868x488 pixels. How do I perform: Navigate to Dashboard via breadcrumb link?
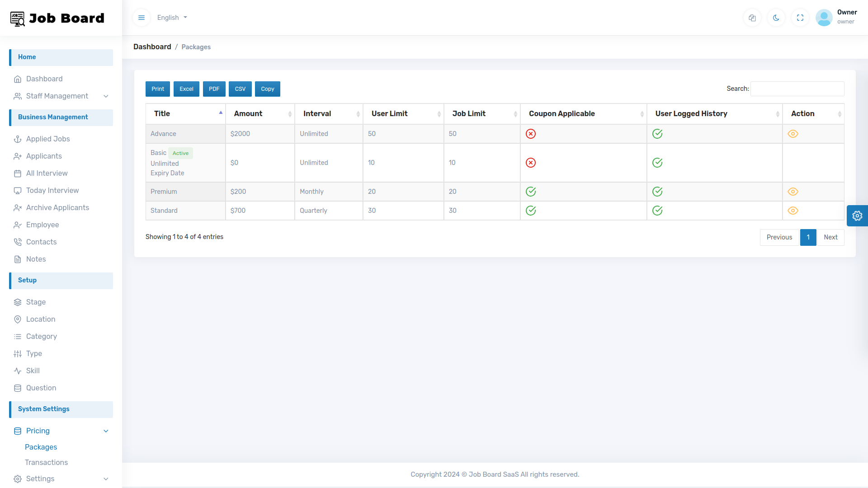(152, 47)
